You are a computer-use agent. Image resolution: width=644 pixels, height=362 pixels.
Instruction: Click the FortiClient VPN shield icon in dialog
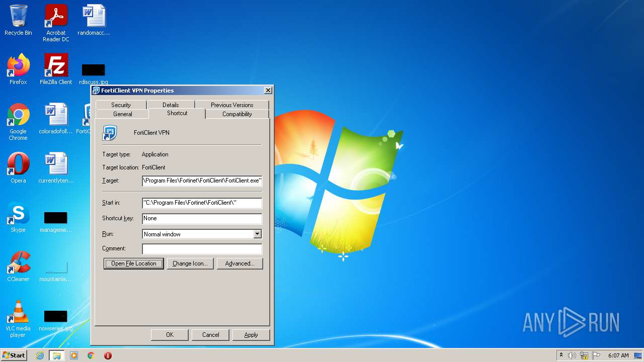(110, 133)
